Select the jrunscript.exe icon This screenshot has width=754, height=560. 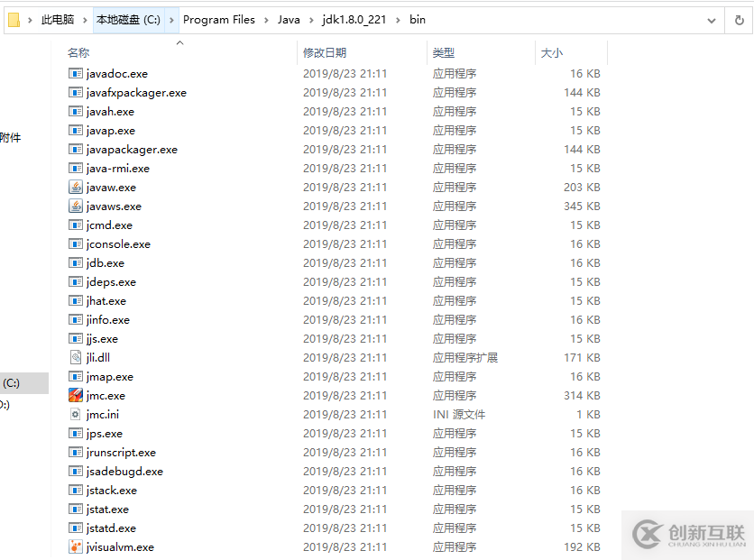pyautogui.click(x=76, y=453)
